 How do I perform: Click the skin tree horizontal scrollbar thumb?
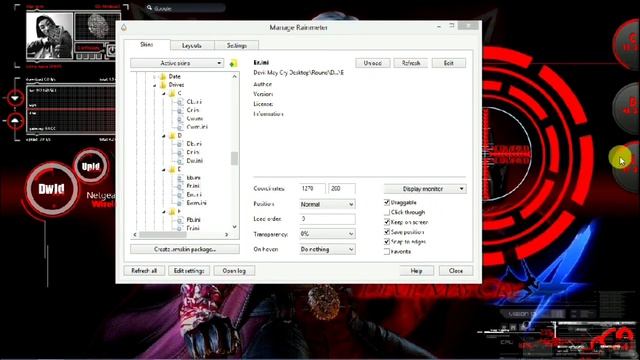click(163, 235)
